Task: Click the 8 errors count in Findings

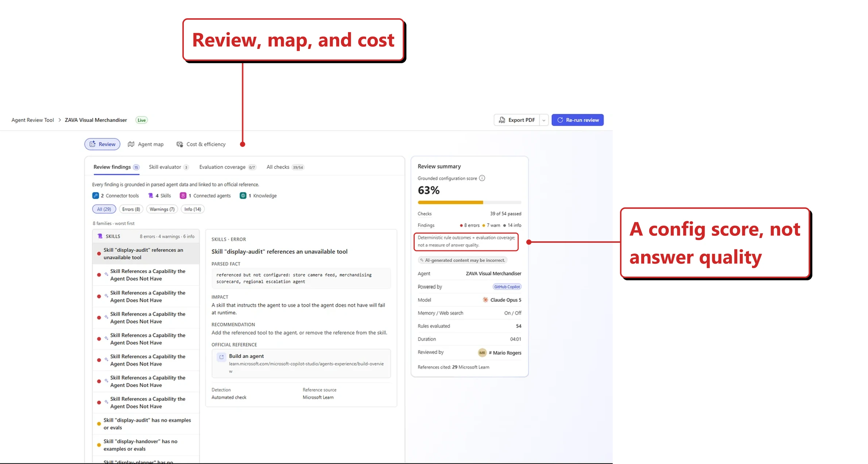Action: (469, 226)
